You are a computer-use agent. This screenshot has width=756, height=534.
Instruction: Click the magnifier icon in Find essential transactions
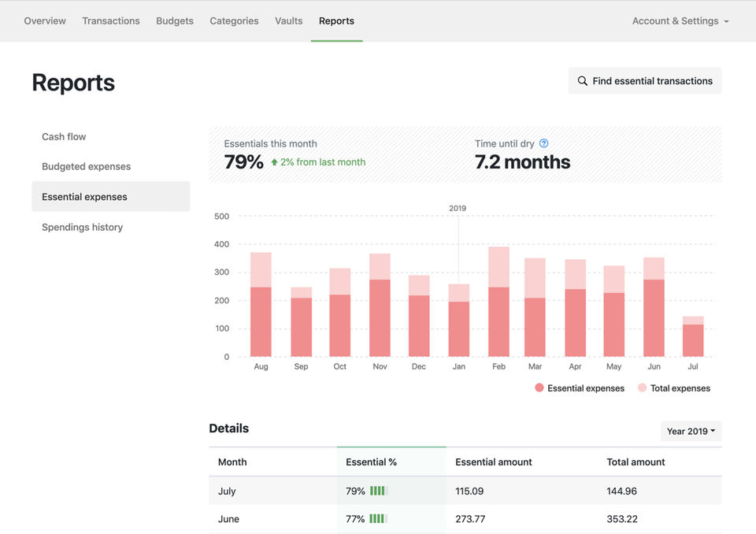point(583,81)
